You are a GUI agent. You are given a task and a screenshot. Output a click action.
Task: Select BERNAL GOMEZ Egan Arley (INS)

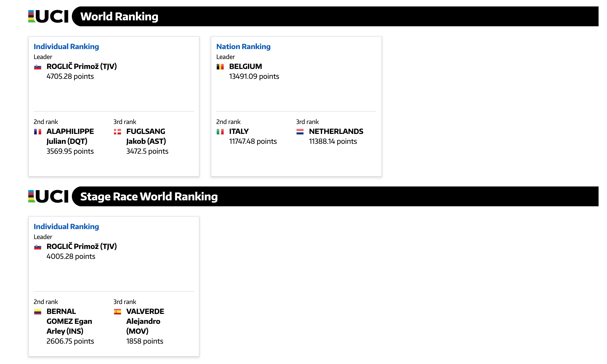[69, 321]
